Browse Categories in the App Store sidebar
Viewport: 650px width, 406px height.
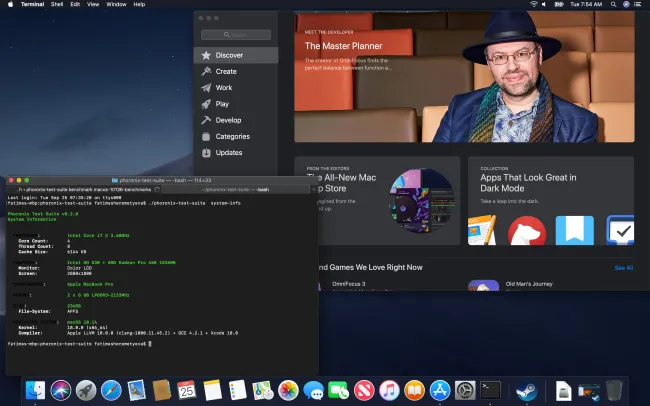[235, 136]
